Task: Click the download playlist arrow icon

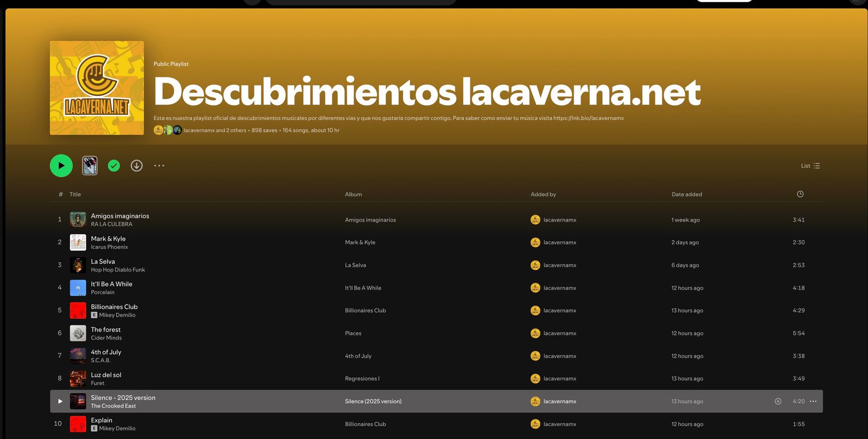Action: [x=137, y=166]
